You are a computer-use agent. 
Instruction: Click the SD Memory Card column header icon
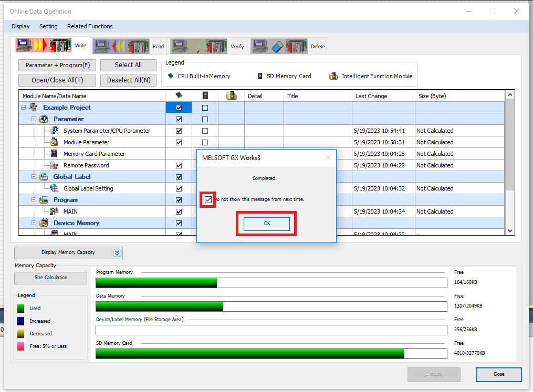tap(205, 96)
